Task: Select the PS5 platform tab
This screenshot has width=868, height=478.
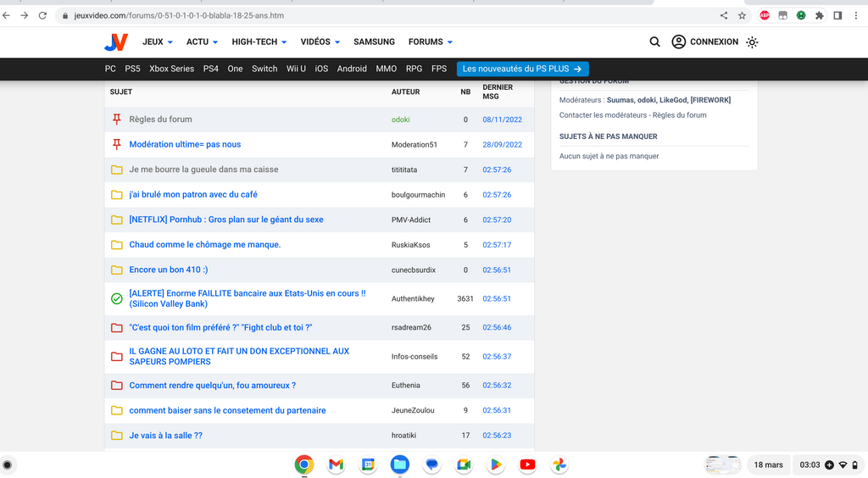Action: pyautogui.click(x=132, y=69)
